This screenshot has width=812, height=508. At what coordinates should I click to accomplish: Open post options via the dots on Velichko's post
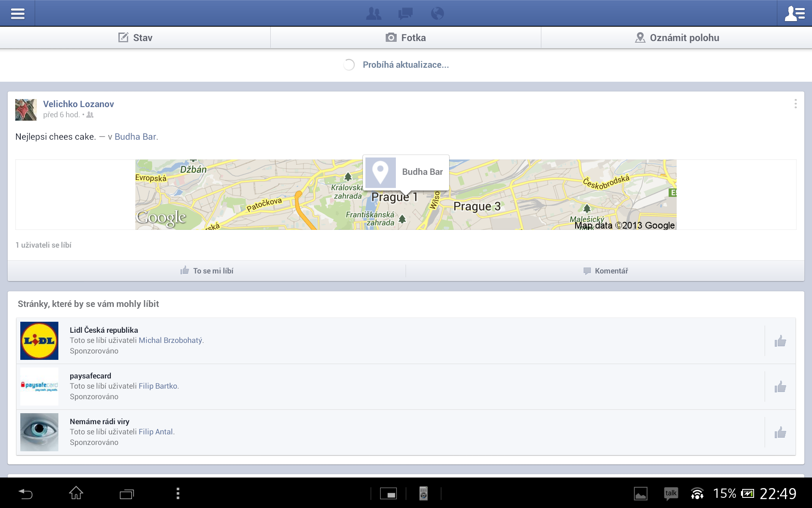click(x=795, y=104)
